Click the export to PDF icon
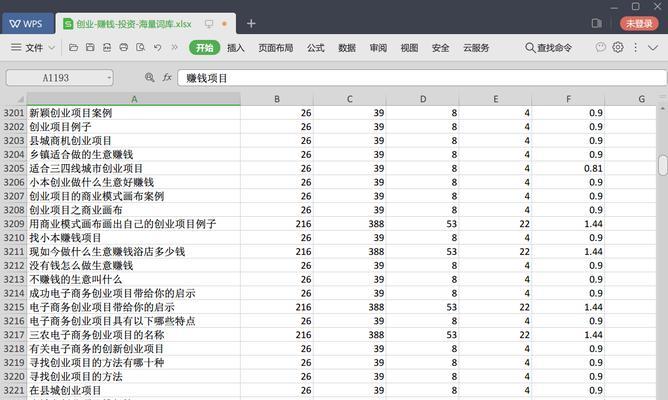 (107, 47)
